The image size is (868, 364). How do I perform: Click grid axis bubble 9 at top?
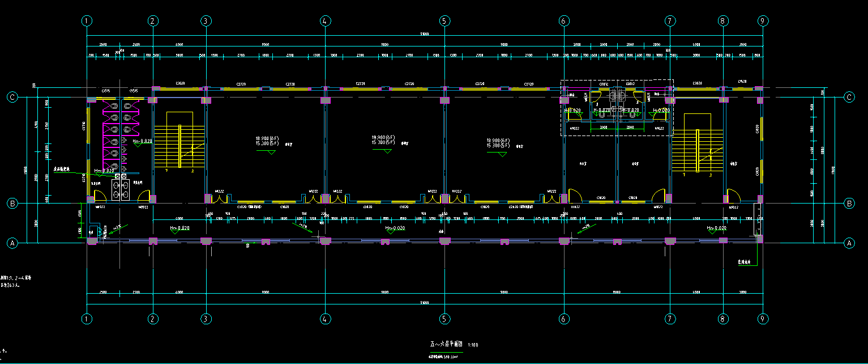(x=764, y=21)
